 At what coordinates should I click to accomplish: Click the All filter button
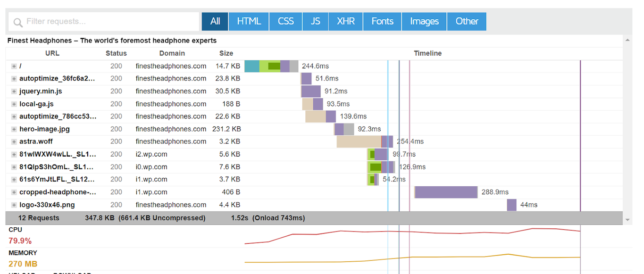click(x=215, y=21)
